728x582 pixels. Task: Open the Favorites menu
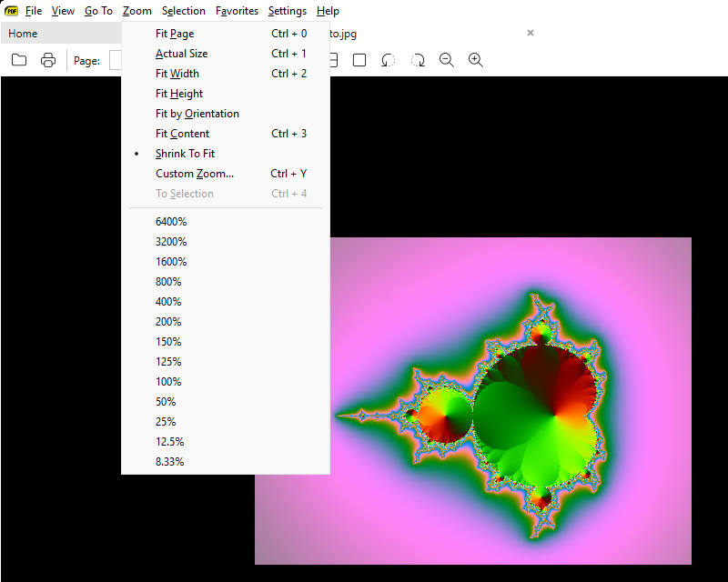click(x=237, y=11)
